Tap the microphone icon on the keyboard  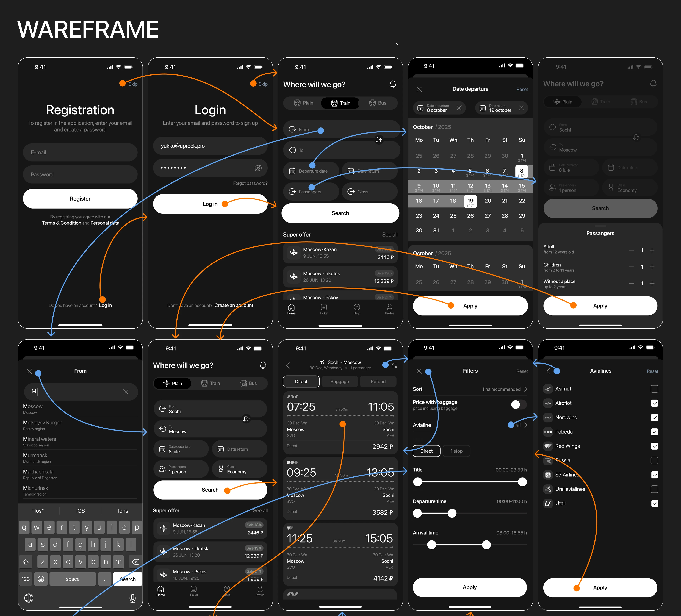[132, 598]
